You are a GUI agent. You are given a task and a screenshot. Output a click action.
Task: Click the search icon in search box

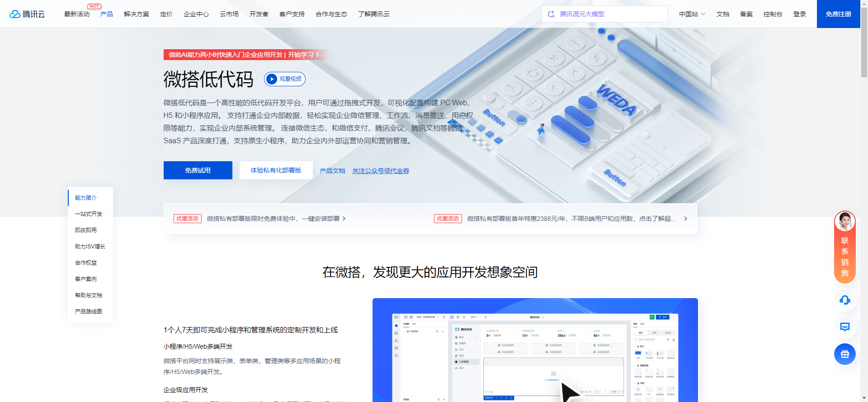(551, 14)
